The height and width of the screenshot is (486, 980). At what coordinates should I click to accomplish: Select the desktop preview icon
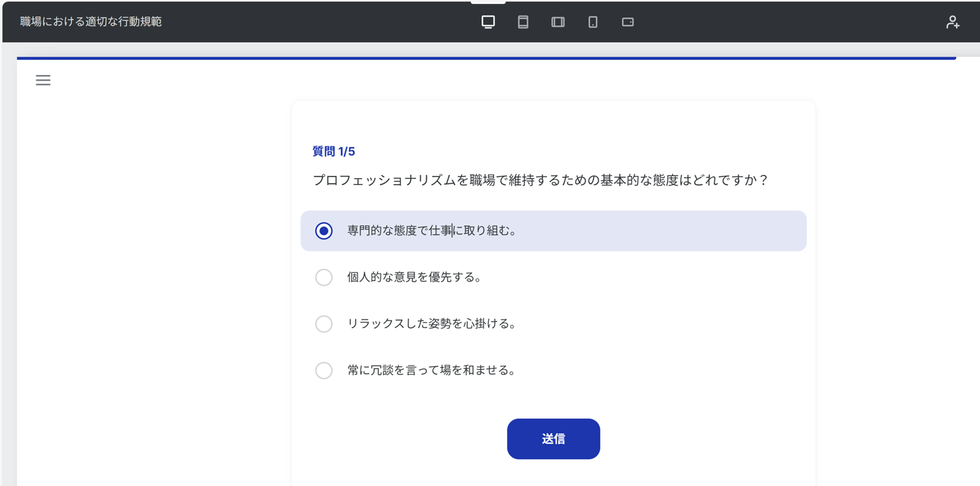click(x=488, y=22)
